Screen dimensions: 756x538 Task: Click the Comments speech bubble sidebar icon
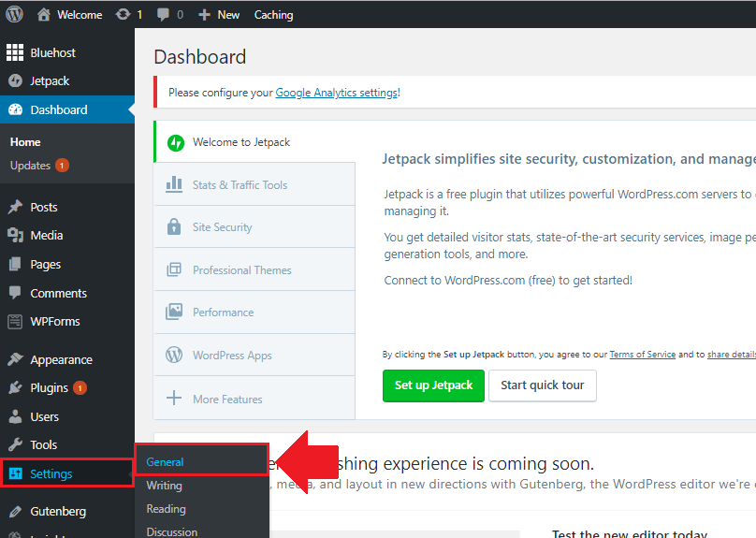(15, 293)
